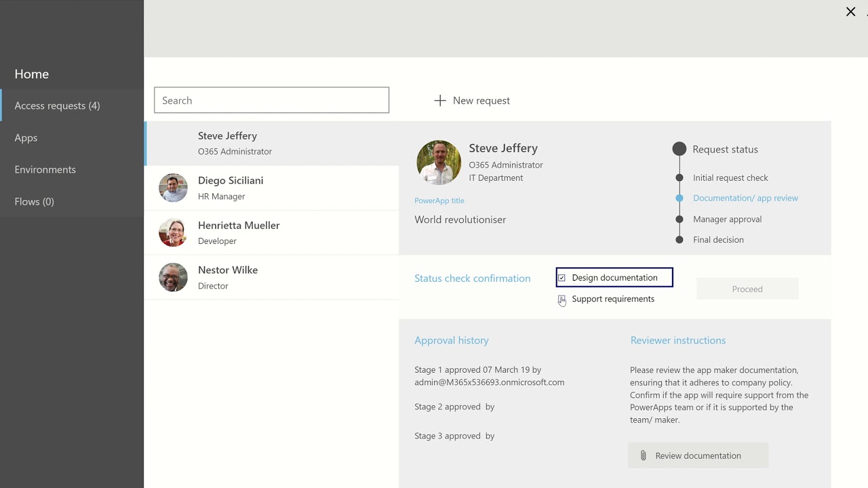The image size is (868, 488).
Task: Close the app with the X icon
Action: pyautogui.click(x=850, y=12)
